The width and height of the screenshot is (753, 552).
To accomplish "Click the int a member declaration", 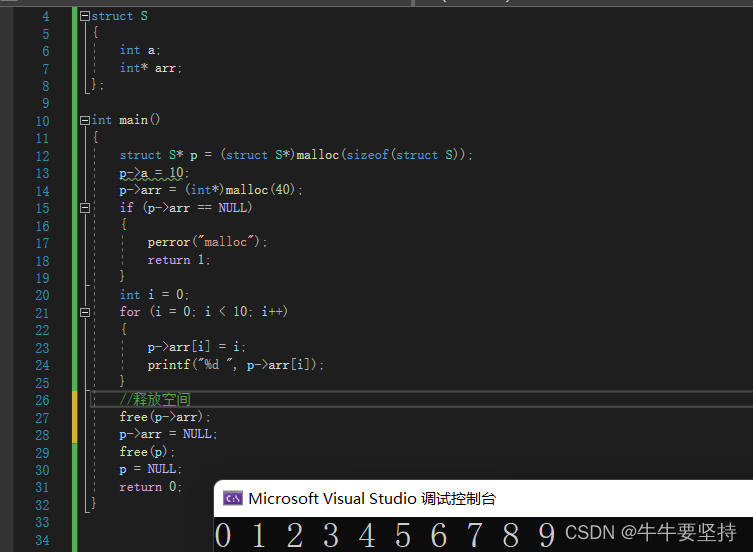I will (140, 50).
